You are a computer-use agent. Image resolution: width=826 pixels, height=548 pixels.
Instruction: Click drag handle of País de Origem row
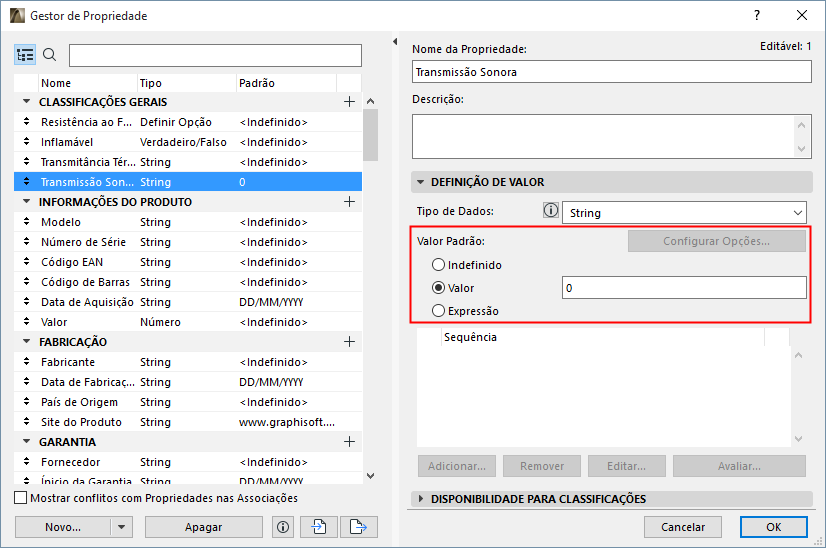coord(26,402)
